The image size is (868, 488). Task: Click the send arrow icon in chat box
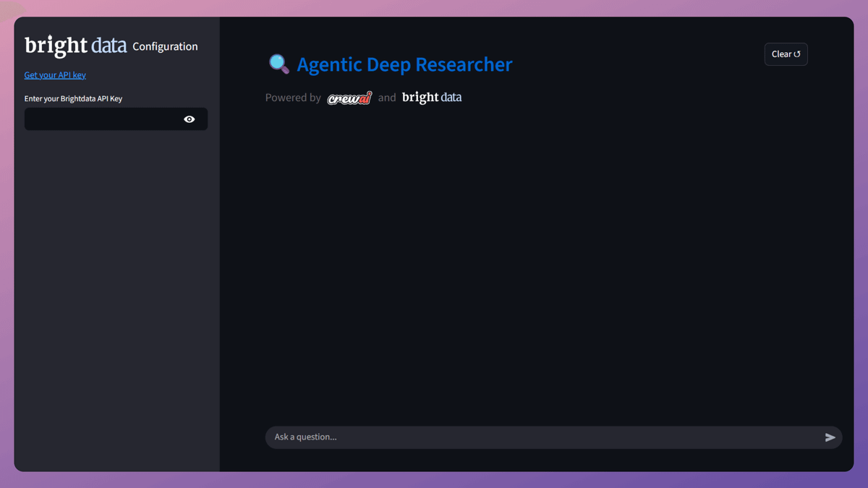pos(830,437)
